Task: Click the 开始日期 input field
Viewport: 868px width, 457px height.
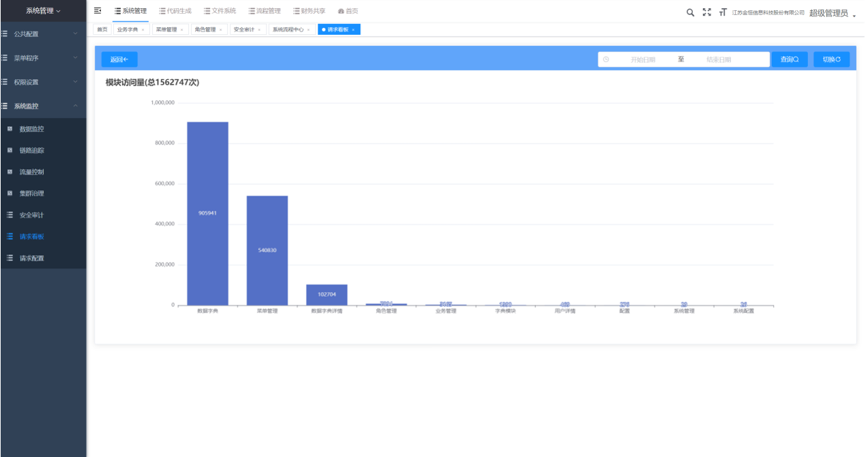Action: coord(642,59)
